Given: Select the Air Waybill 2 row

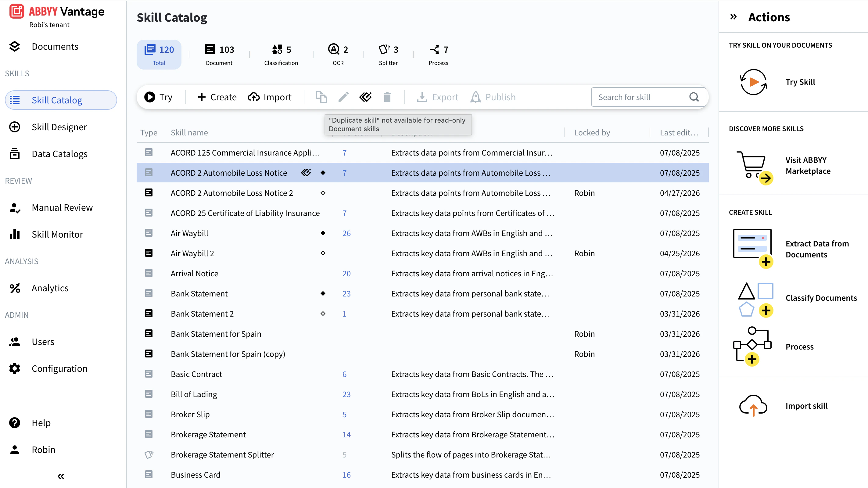Looking at the screenshot, I should pos(422,253).
